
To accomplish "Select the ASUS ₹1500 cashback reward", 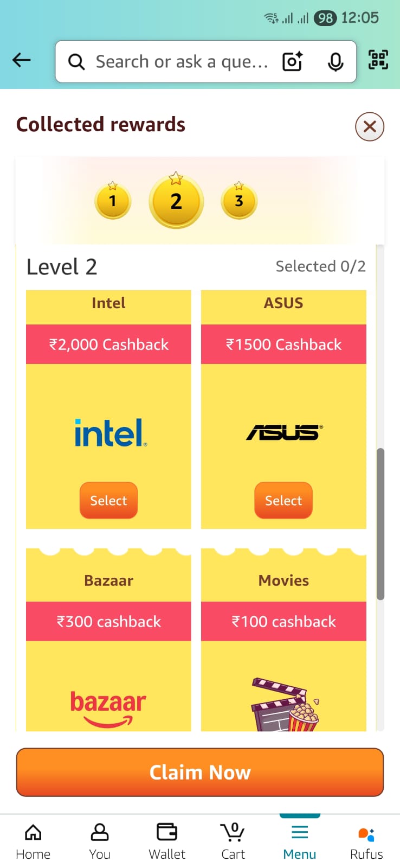I will [283, 500].
